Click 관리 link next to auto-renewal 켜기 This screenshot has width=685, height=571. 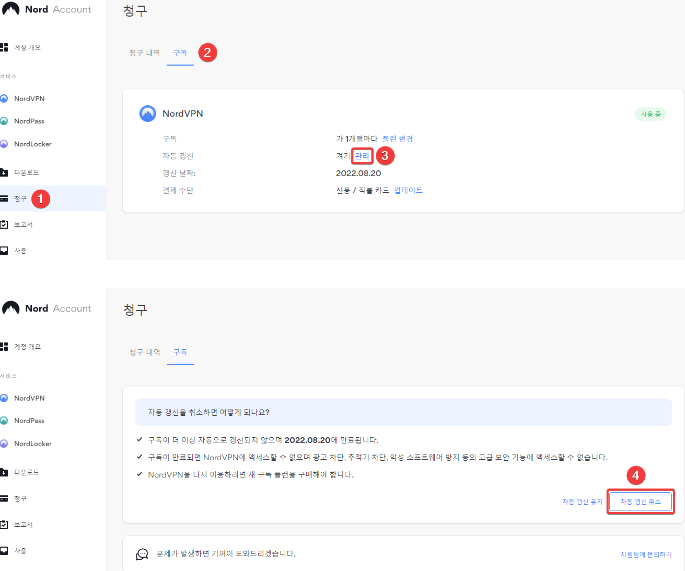362,156
